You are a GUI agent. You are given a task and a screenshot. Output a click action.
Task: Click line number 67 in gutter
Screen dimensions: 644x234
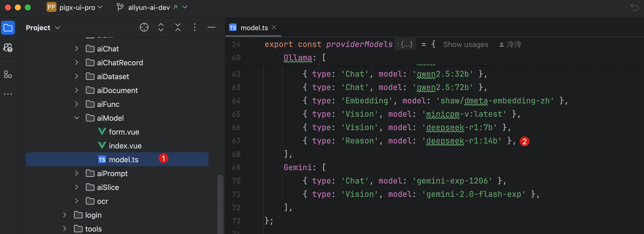point(236,141)
